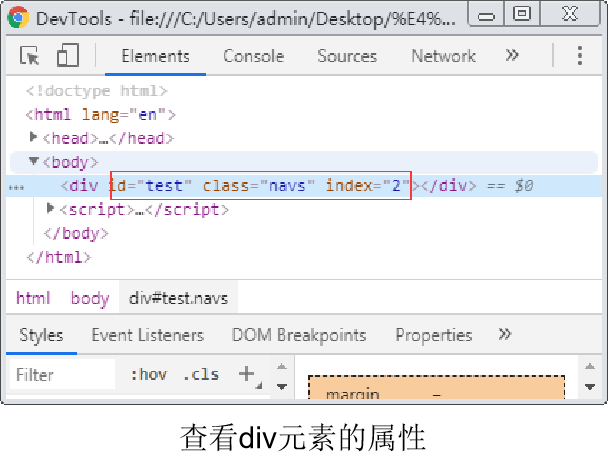Click the "navs" class attribute value
609x469 pixels.
287,186
